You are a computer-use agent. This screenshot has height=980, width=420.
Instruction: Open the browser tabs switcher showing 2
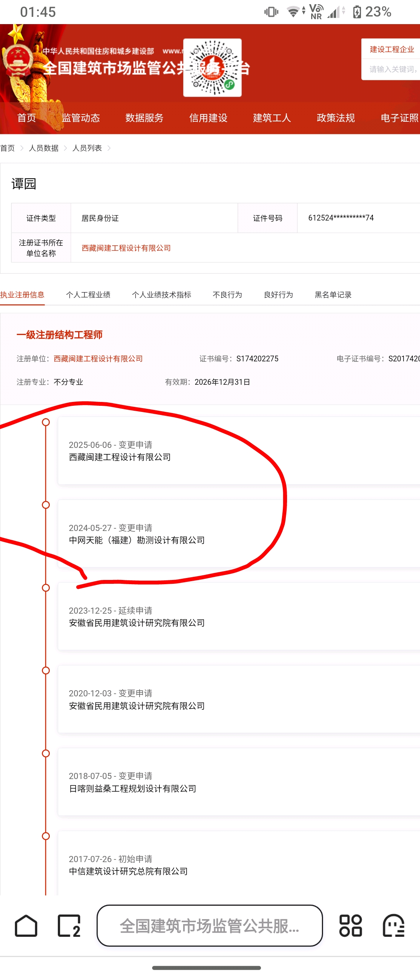tap(69, 926)
